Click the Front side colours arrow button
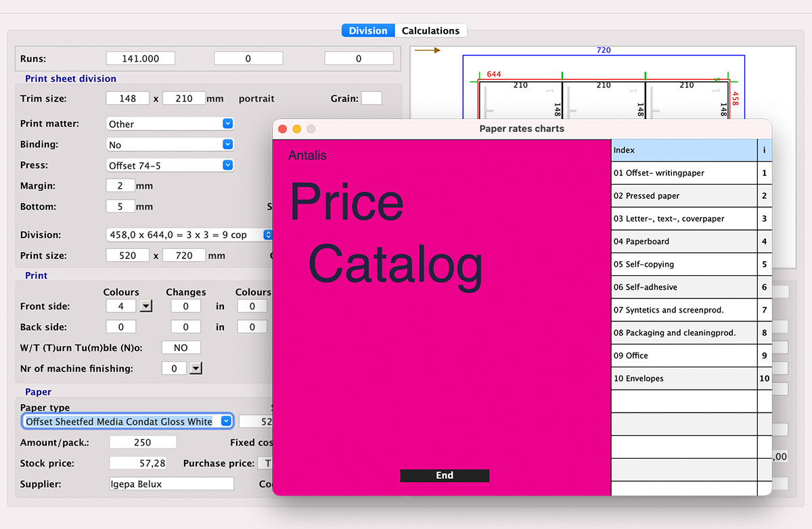 point(146,306)
